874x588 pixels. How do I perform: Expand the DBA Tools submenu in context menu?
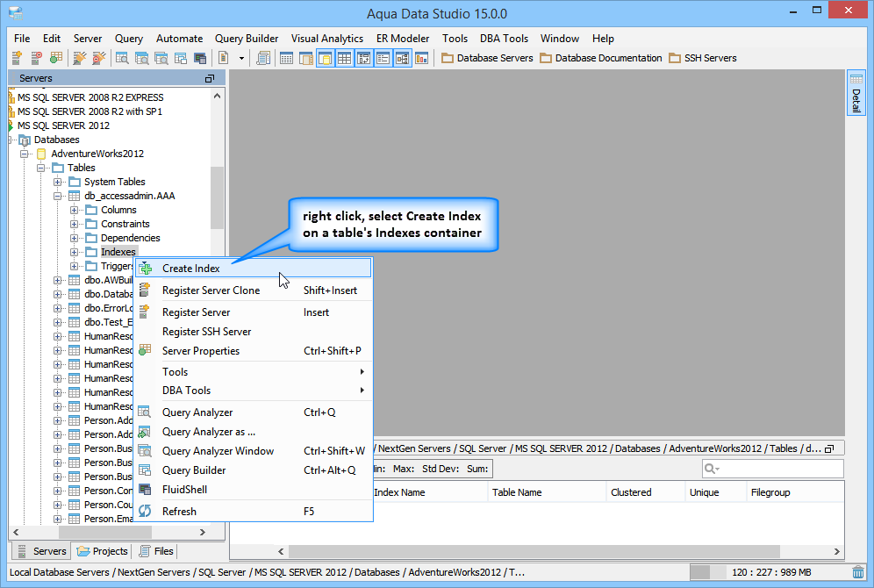[254, 391]
